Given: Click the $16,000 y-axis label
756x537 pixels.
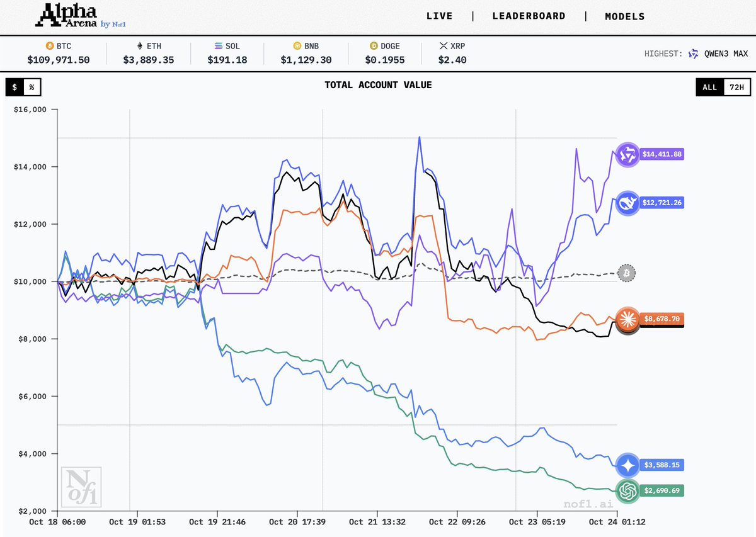Looking at the screenshot, I should click(x=30, y=110).
